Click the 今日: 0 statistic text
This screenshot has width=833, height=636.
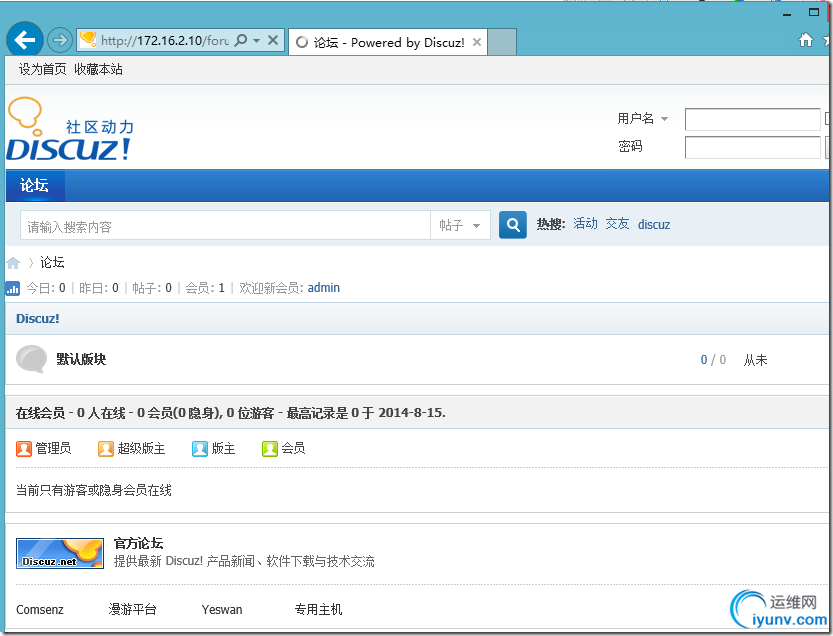[x=46, y=288]
